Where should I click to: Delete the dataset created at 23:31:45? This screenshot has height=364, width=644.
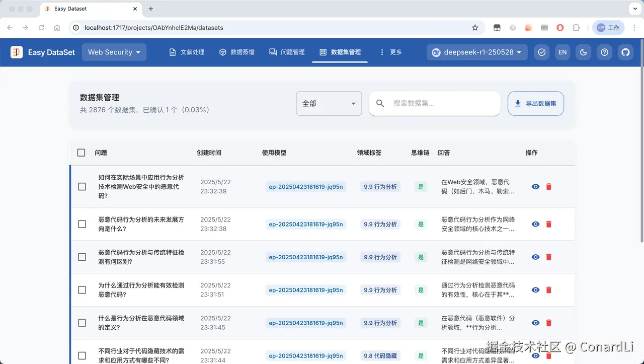click(549, 323)
